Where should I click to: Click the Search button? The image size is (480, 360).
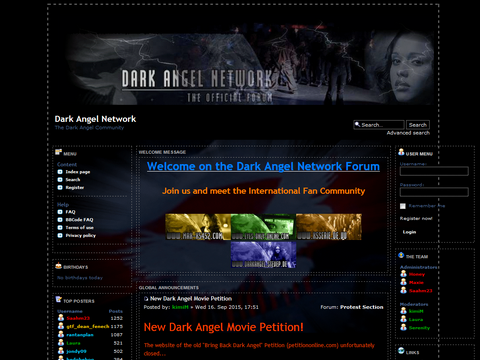418,125
